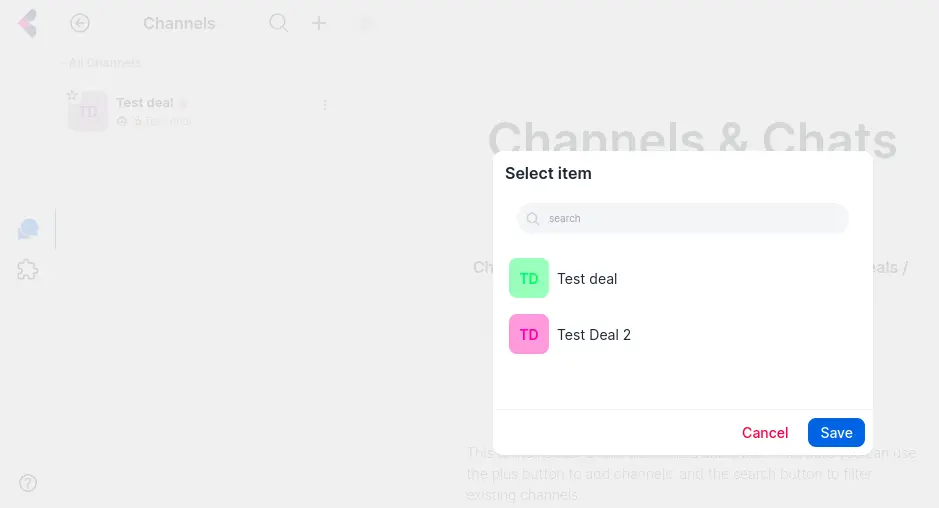Open the three-dot menu for Test deal channel
The width and height of the screenshot is (939, 508).
[324, 105]
